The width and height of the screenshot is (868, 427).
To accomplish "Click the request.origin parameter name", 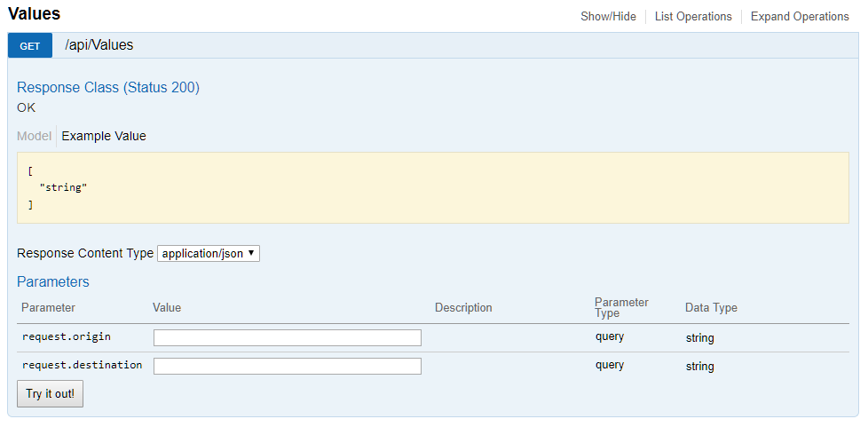I will click(x=67, y=336).
